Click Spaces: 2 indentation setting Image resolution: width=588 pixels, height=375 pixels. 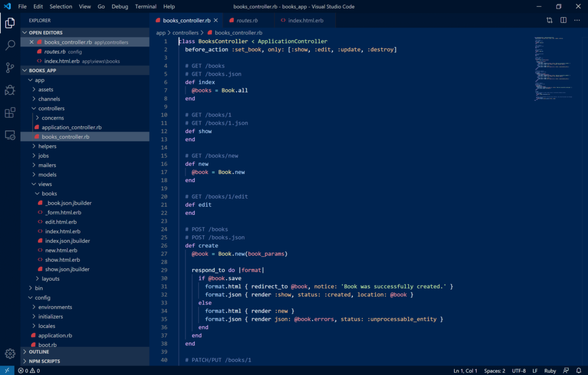click(x=494, y=370)
